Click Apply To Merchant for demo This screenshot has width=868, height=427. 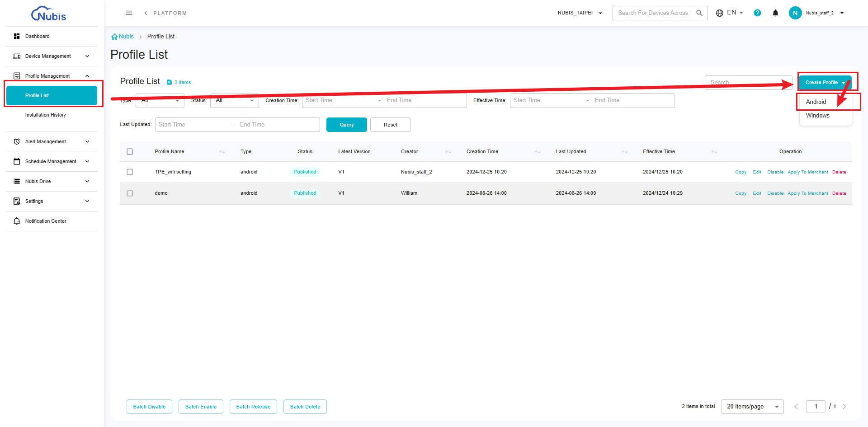[x=808, y=193]
